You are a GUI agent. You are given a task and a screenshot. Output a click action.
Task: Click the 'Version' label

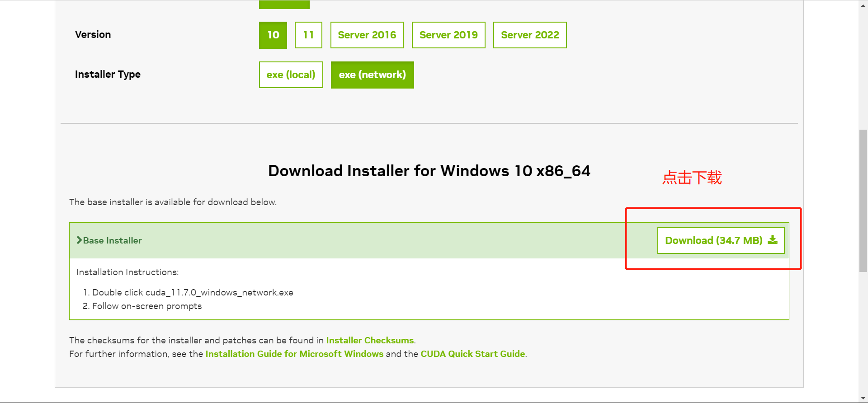pos(93,34)
